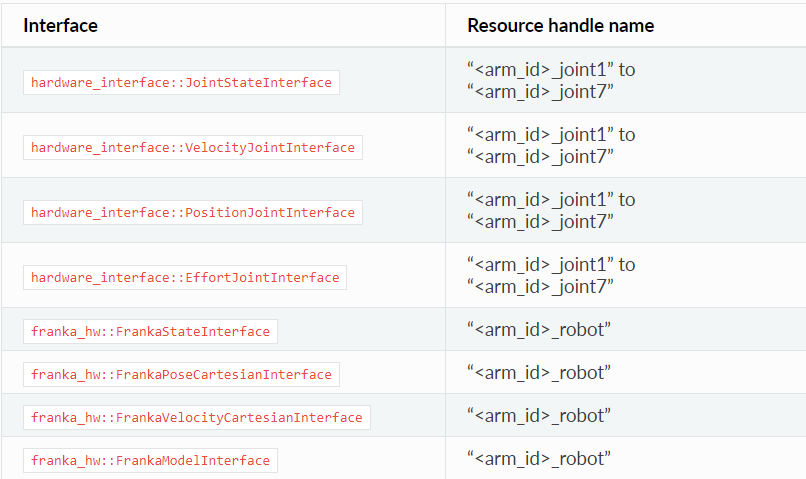Click the joint7 handle text in PositionJointInterface row
This screenshot has height=479, width=806.
540,222
